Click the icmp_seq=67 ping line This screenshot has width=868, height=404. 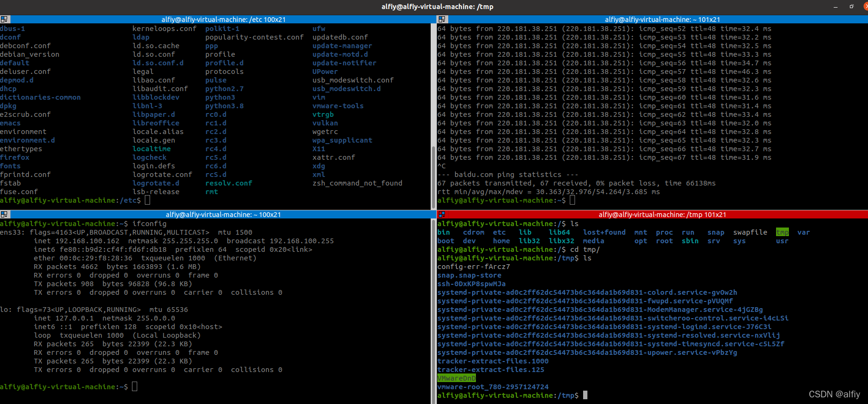(604, 157)
